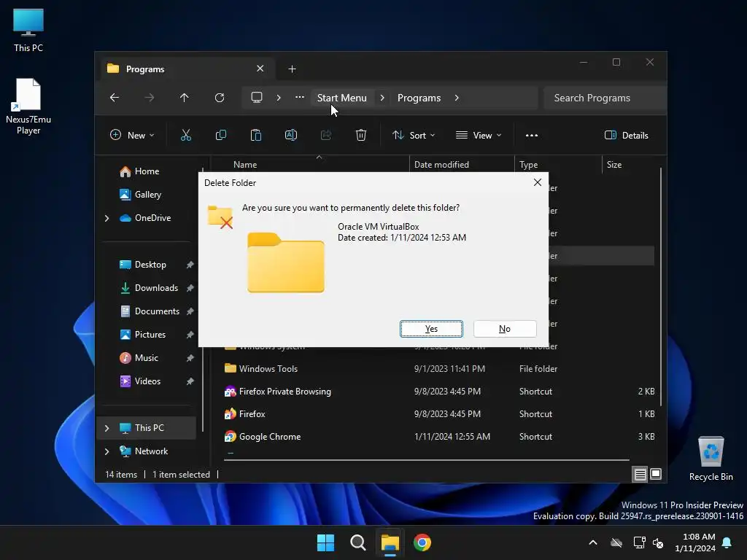Focus the Search Programs field

click(604, 98)
